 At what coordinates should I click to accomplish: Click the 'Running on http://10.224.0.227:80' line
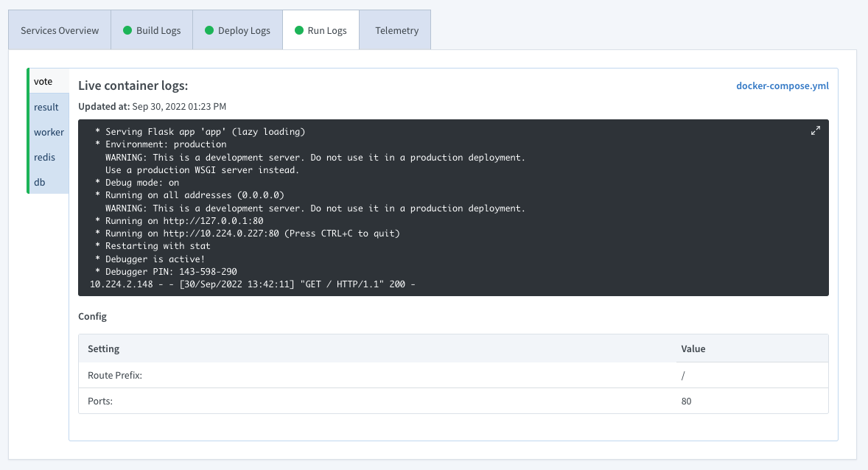pyautogui.click(x=248, y=233)
